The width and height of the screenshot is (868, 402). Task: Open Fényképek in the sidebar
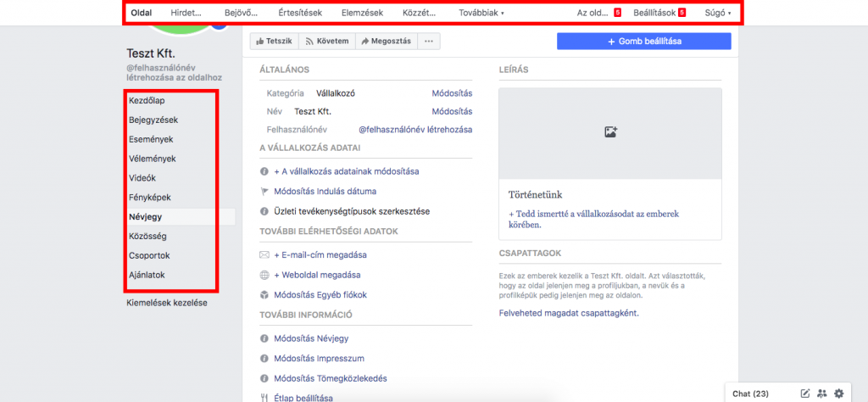[x=150, y=198]
